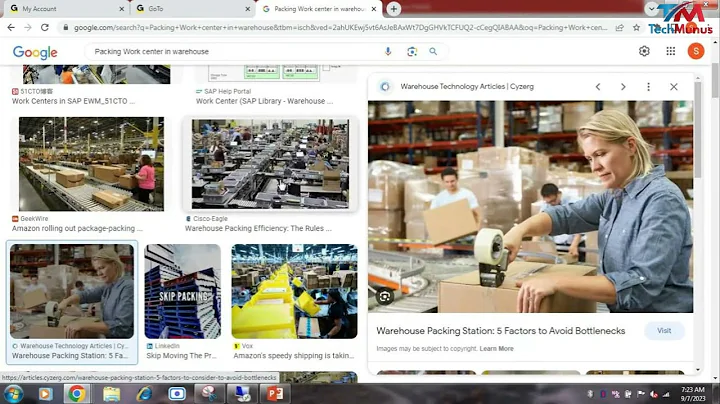Image resolution: width=720 pixels, height=404 pixels.
Task: Reload the current page
Action: [45, 28]
